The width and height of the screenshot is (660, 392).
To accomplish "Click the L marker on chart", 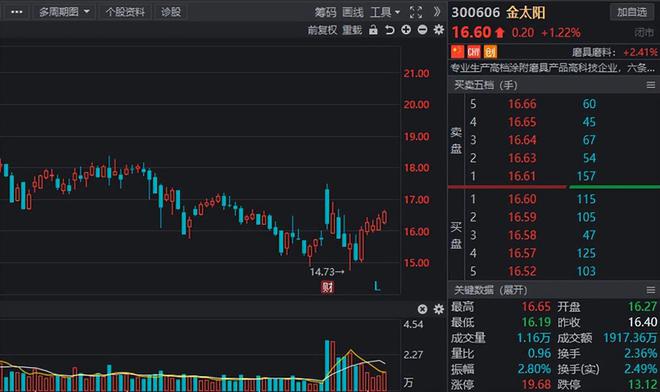I will pos(377,287).
